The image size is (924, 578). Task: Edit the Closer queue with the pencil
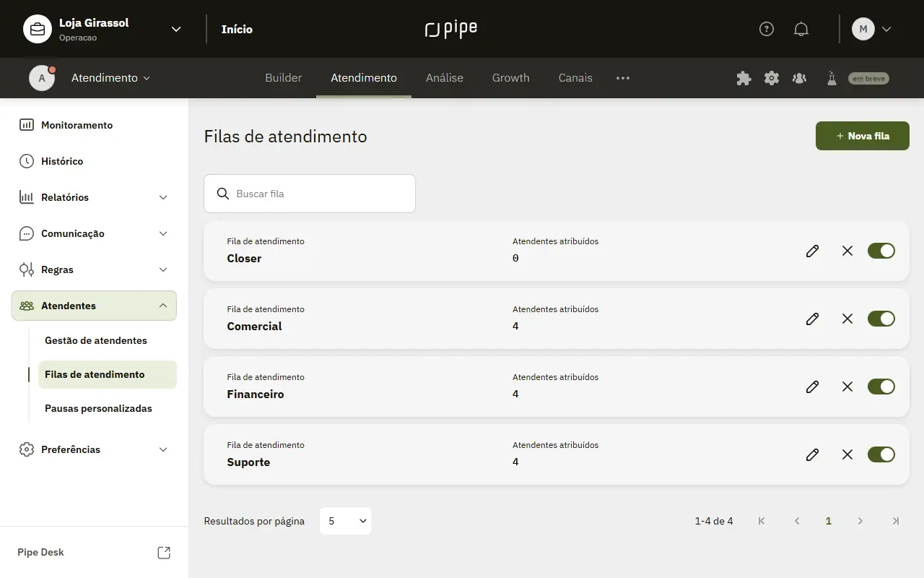(x=812, y=251)
